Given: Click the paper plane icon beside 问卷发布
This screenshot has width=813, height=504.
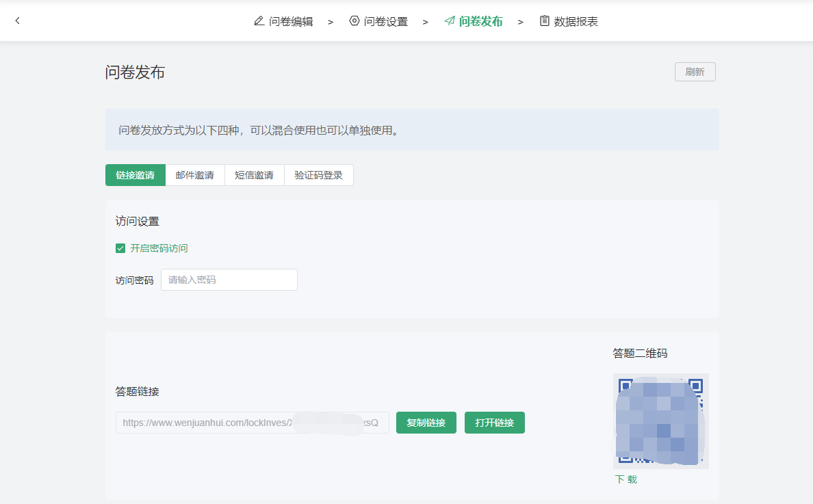Looking at the screenshot, I should pos(450,21).
